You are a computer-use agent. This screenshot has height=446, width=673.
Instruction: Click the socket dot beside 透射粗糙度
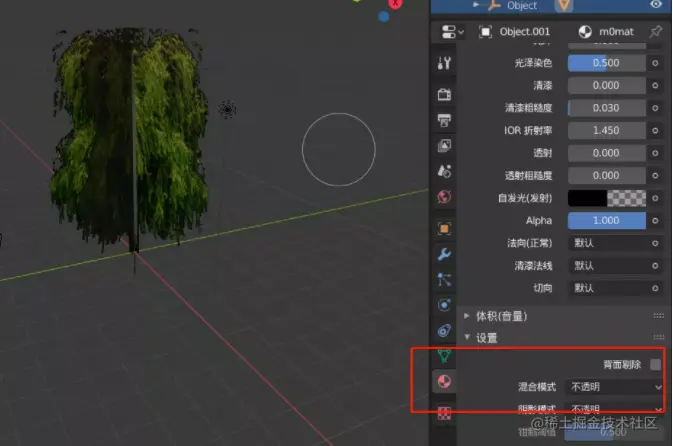pos(655,175)
